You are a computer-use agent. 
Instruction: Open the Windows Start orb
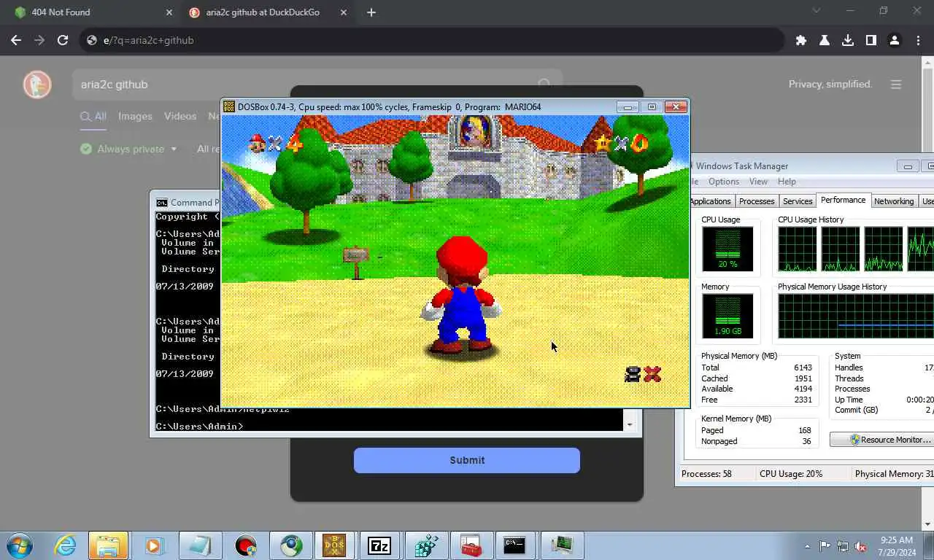[x=20, y=545]
